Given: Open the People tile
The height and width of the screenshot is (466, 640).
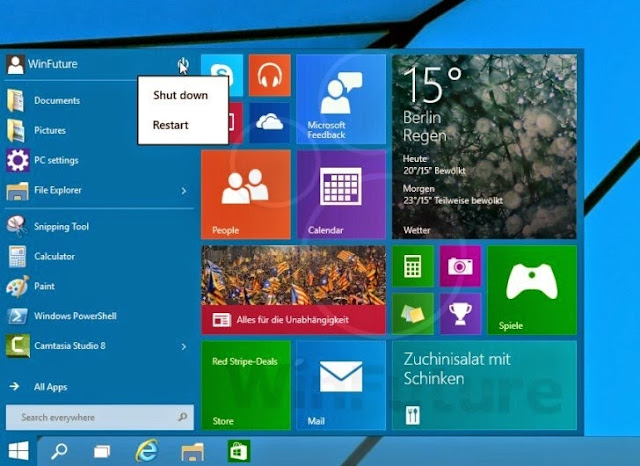Looking at the screenshot, I should coord(246,194).
